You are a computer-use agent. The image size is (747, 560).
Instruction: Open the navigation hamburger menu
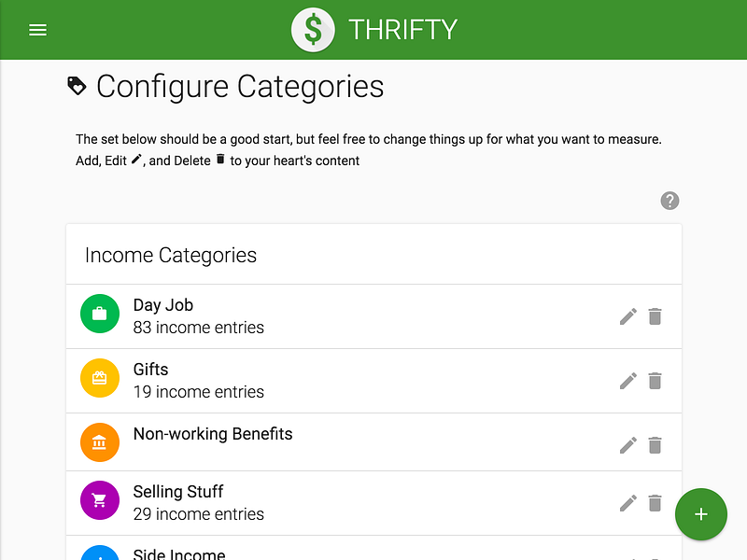coord(37,29)
